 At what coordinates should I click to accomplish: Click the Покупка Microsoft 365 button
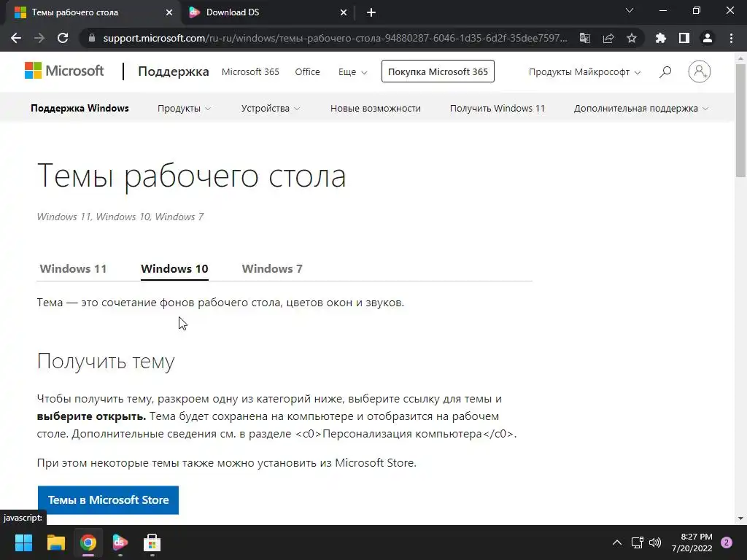point(438,71)
